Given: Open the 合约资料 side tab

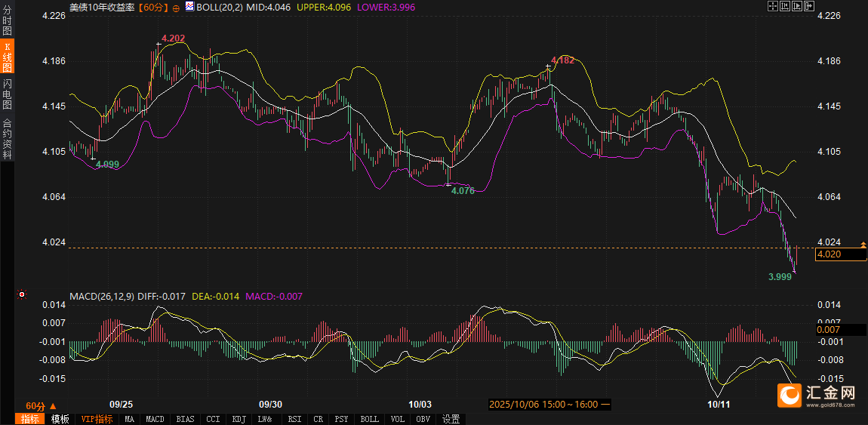Looking at the screenshot, I should pyautogui.click(x=7, y=138).
